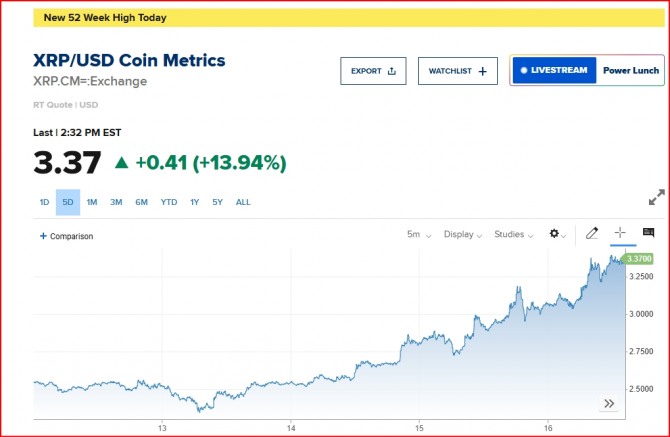670x437 pixels.
Task: Add XRP/USD to watchlist
Action: click(x=457, y=71)
